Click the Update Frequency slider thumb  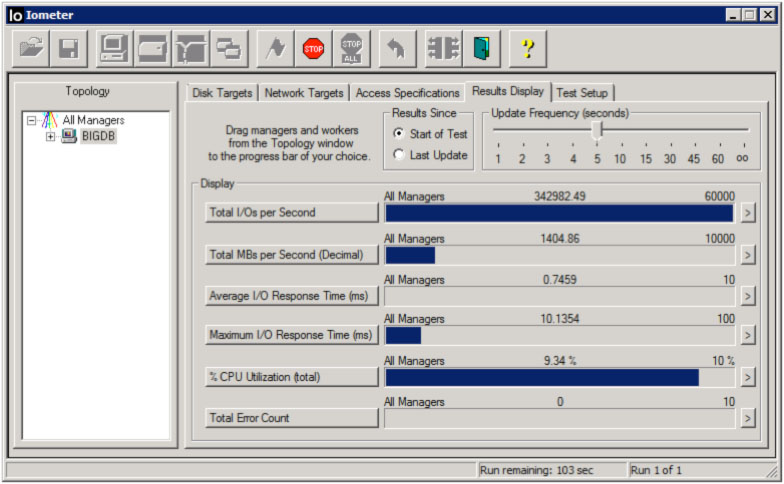tap(597, 130)
